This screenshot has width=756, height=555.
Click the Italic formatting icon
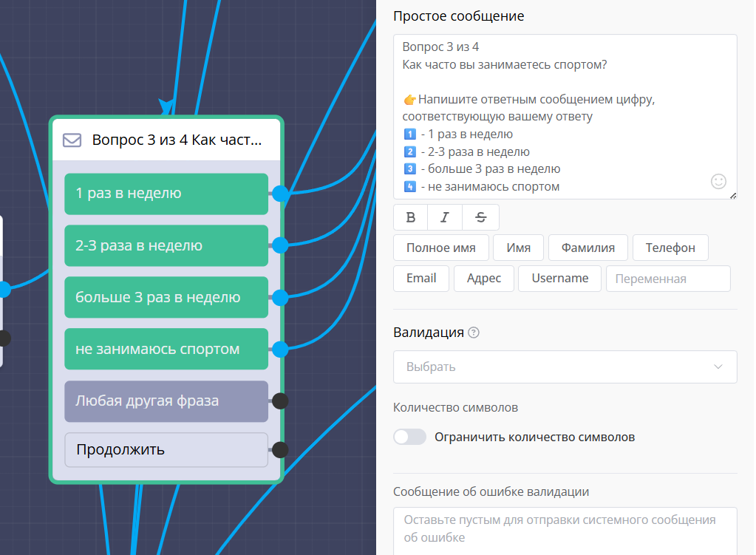pos(445,217)
